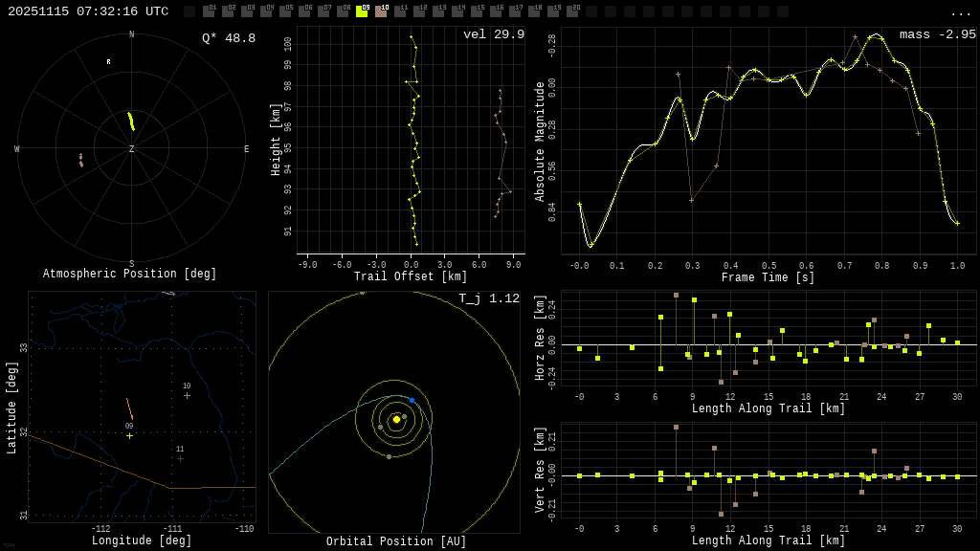Select station box 15 in top bar

pyautogui.click(x=477, y=11)
